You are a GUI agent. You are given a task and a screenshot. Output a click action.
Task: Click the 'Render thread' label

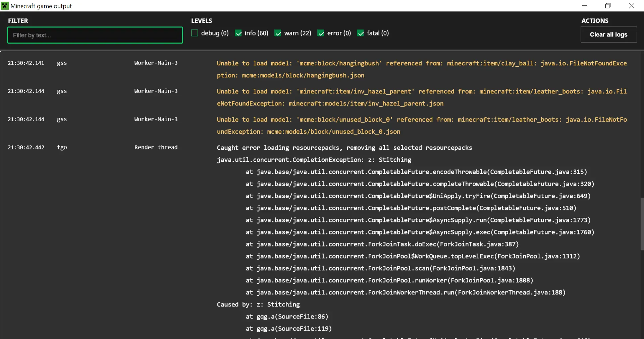(x=156, y=147)
